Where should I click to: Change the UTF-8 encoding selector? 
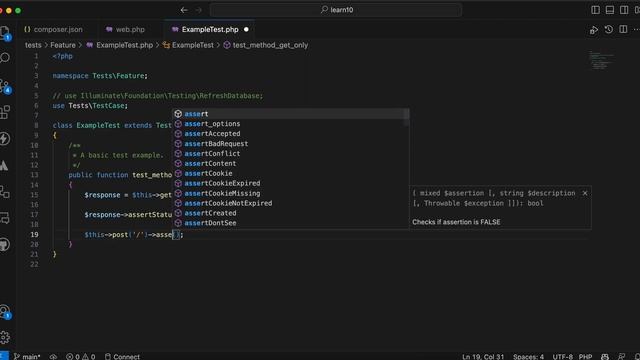click(562, 356)
